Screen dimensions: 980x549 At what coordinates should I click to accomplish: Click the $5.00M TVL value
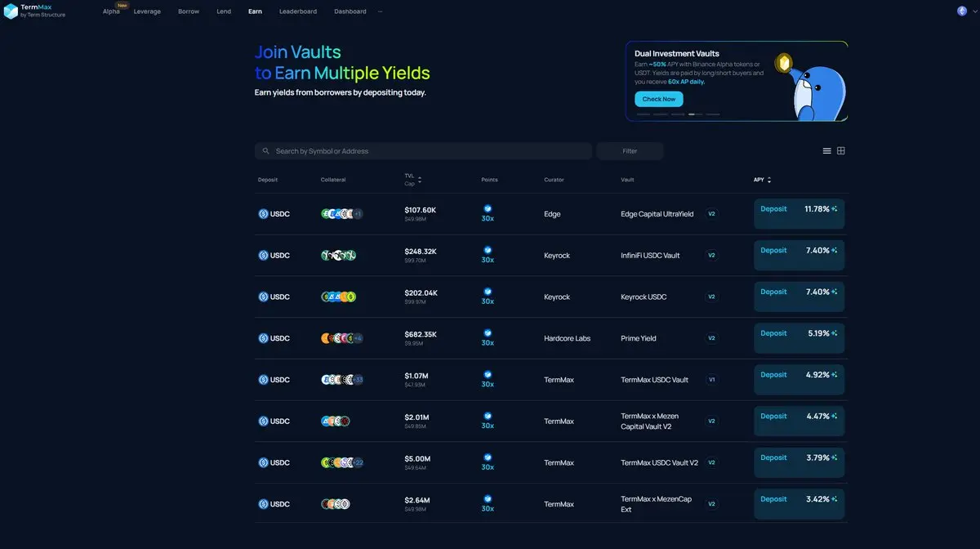417,458
